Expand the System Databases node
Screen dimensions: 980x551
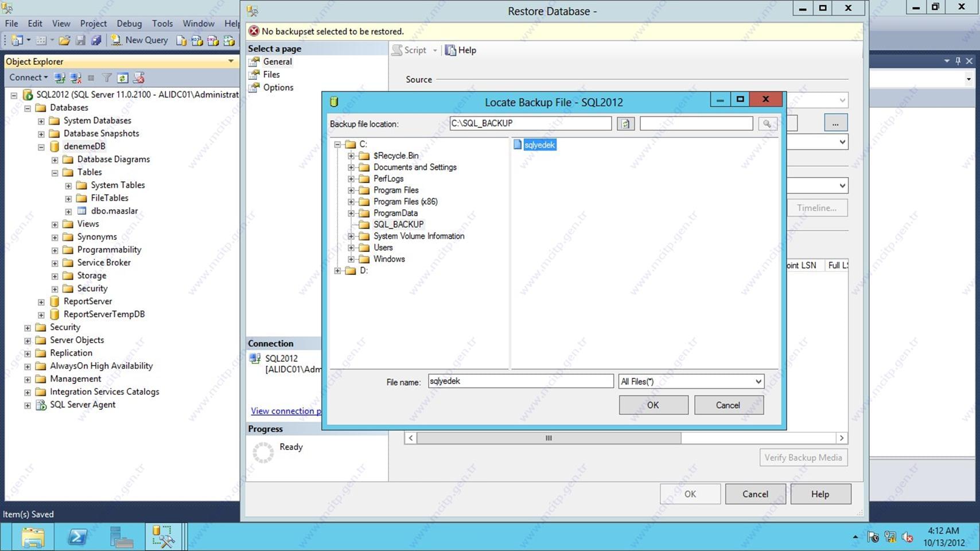[41, 121]
